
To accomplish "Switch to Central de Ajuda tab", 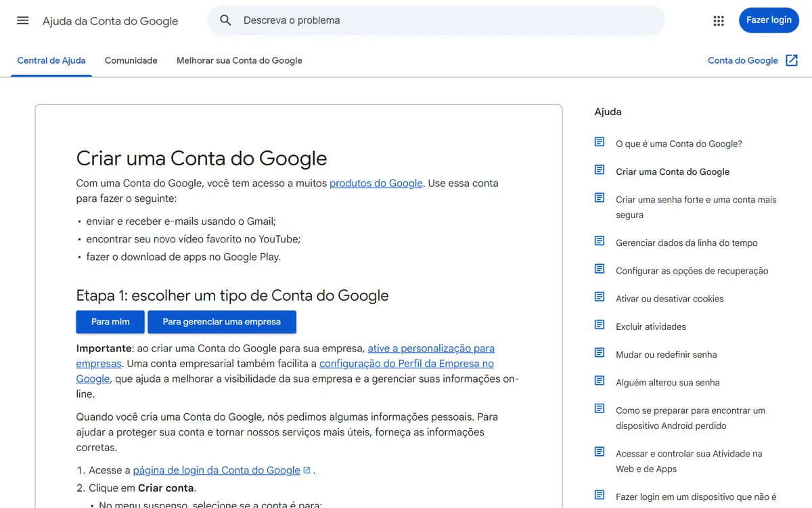I will 51,60.
